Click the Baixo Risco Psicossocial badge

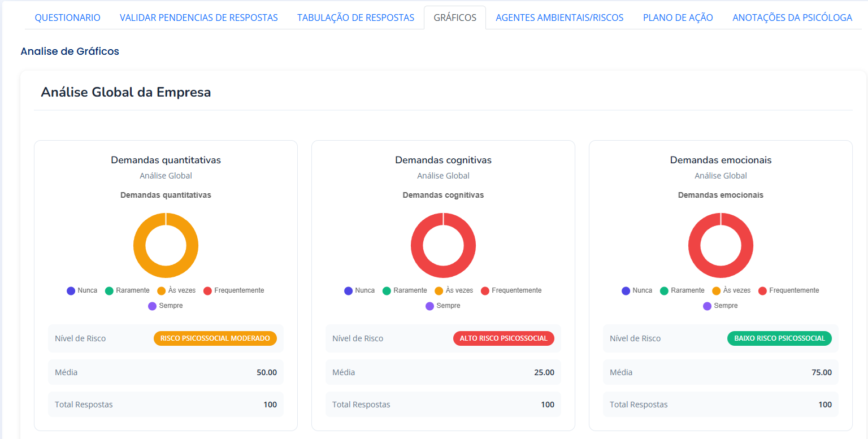pyautogui.click(x=779, y=338)
